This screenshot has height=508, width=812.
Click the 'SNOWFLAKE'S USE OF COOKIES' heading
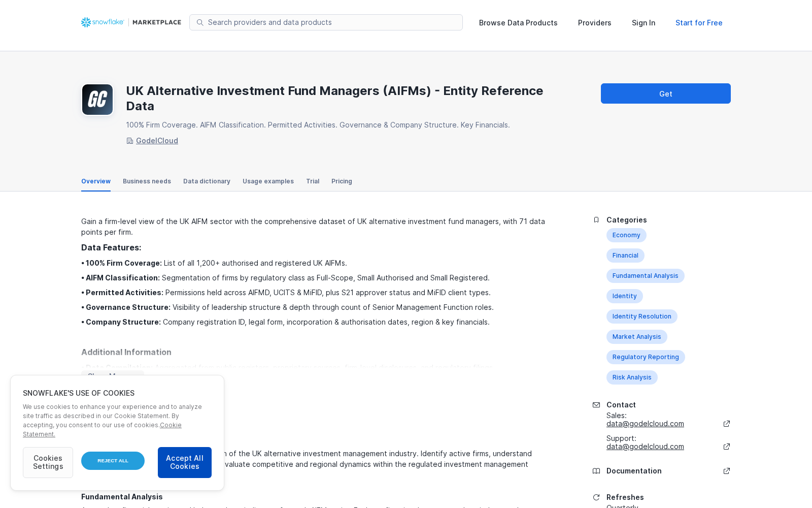(x=79, y=393)
